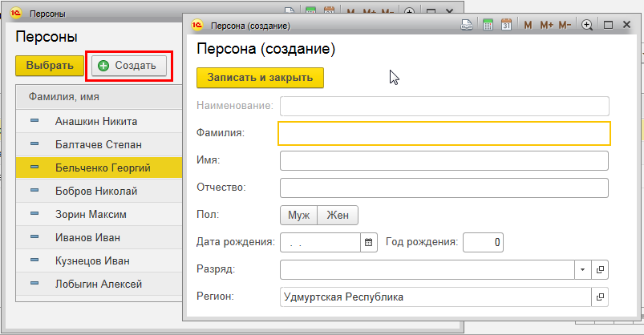The height and width of the screenshot is (335, 644).
Task: Select Бельченко Георгий row
Action: [x=99, y=167]
